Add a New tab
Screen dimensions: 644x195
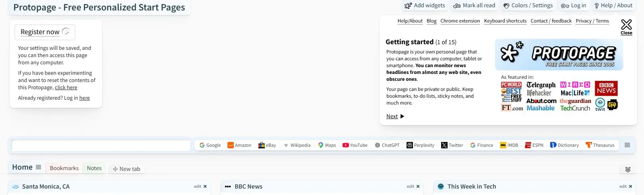pyautogui.click(x=126, y=169)
